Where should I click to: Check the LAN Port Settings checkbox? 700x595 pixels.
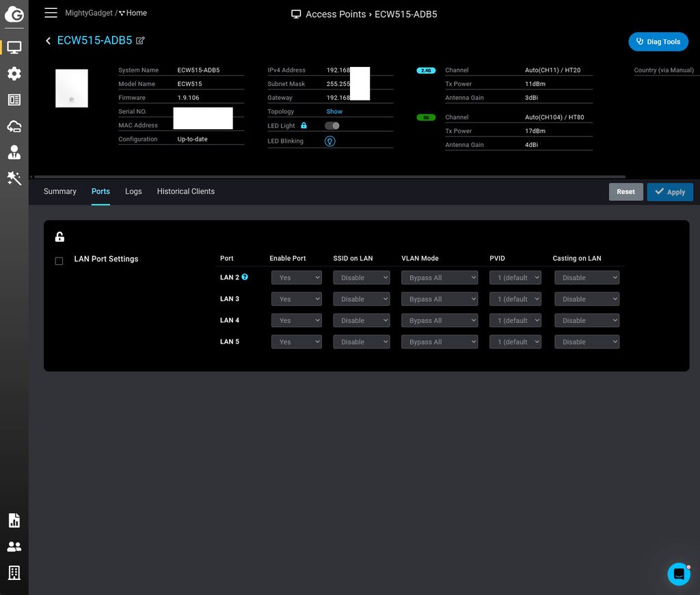(59, 261)
